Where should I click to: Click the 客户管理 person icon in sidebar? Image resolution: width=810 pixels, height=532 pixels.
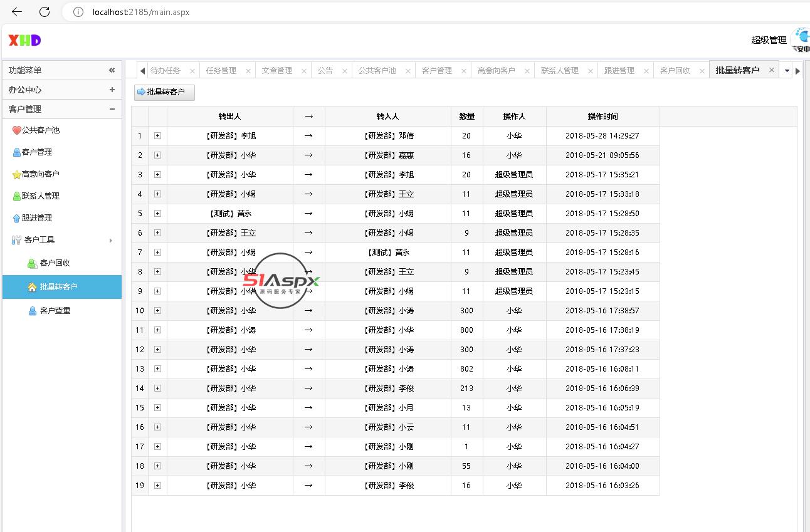(17, 152)
